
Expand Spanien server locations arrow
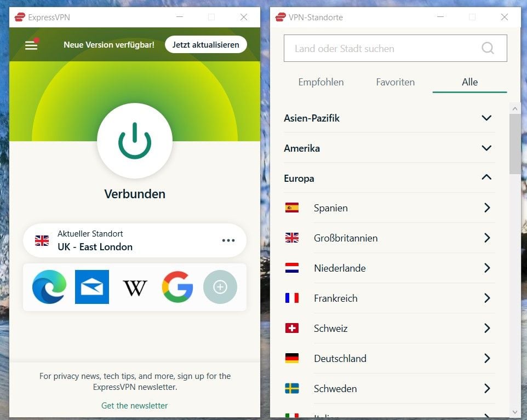point(487,208)
